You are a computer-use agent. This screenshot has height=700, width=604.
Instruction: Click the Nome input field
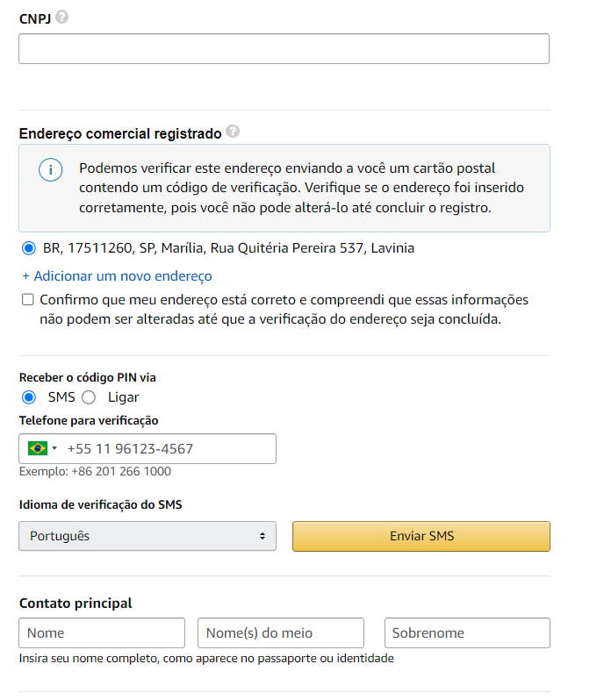click(102, 632)
